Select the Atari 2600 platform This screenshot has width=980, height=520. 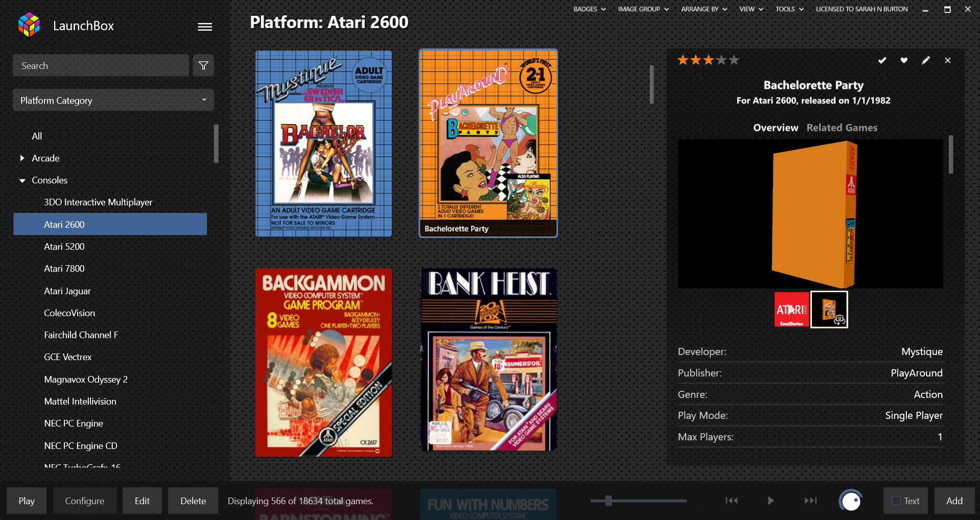[110, 224]
